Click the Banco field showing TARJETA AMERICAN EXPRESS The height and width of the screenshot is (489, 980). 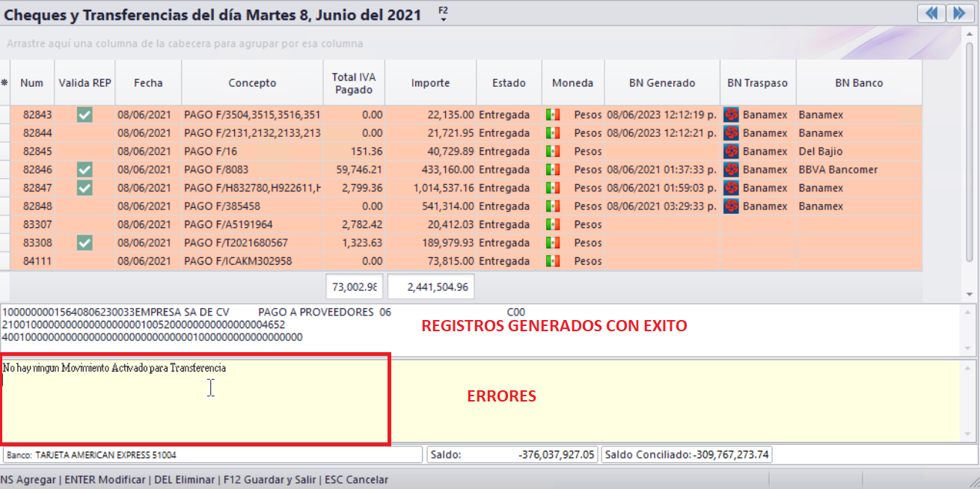(212, 455)
